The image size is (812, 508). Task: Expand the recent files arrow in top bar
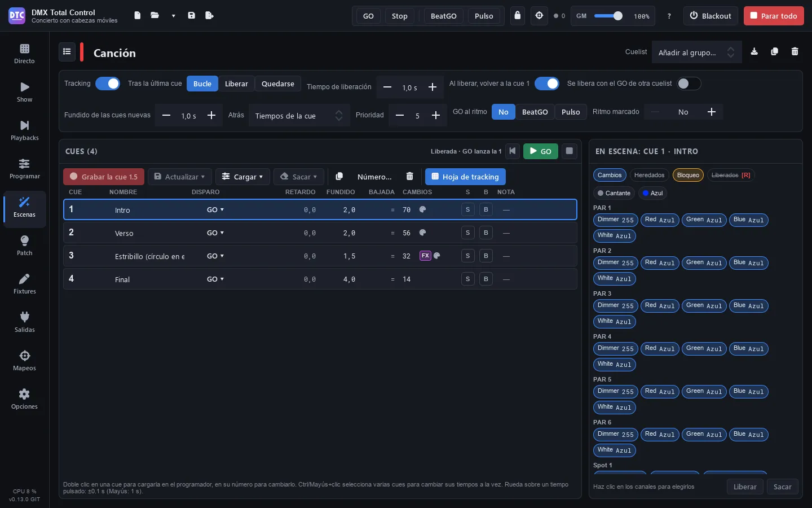(x=173, y=16)
